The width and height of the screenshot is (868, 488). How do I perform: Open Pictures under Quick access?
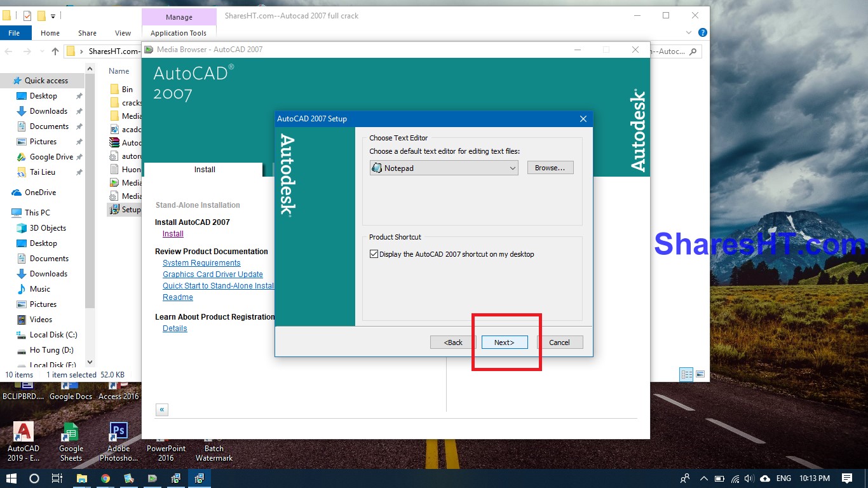[43, 142]
